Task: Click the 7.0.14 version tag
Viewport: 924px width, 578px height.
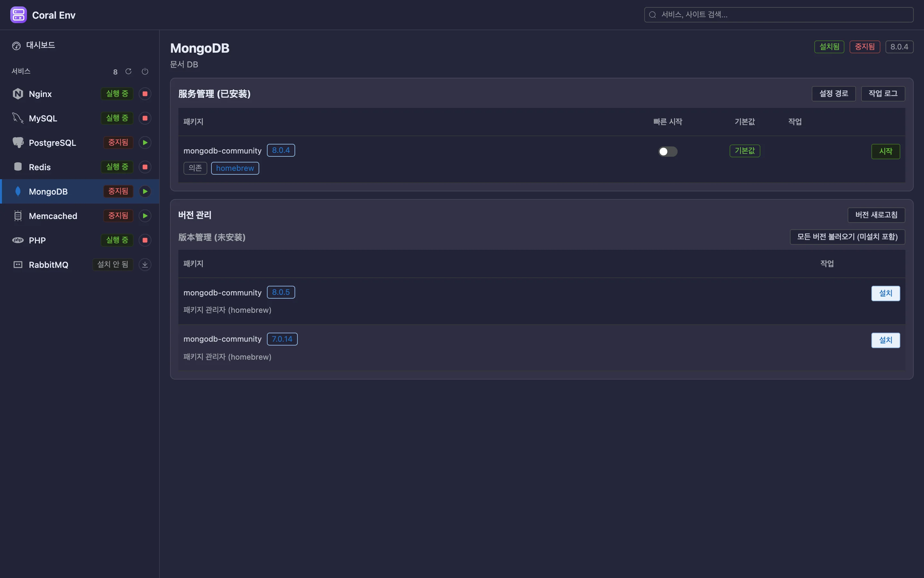Action: 282,339
